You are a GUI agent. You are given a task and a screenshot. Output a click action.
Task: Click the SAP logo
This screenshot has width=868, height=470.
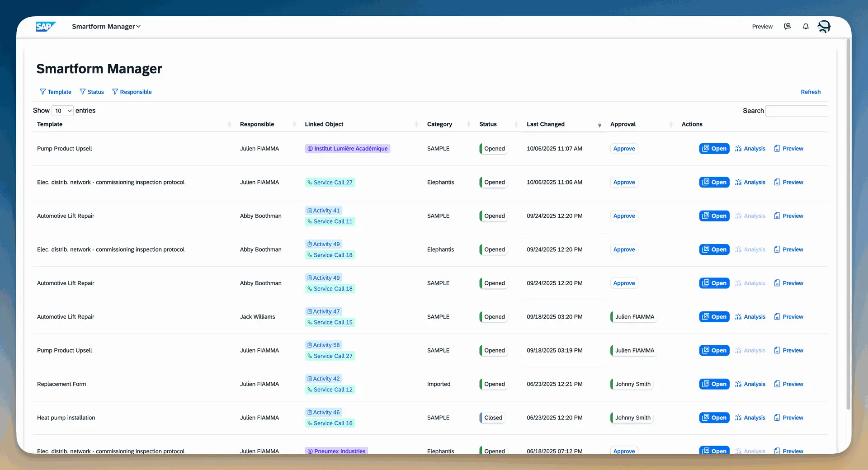point(46,27)
